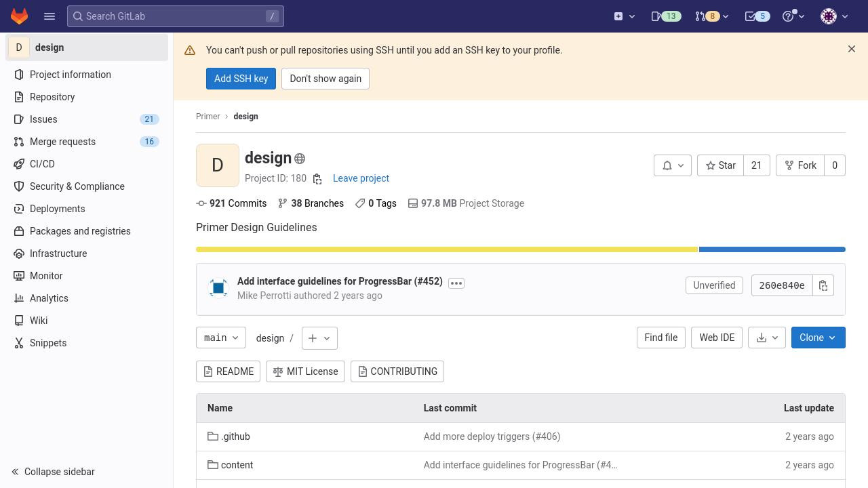The image size is (868, 488).
Task: Open the to-do list showing 5
Action: (x=757, y=16)
